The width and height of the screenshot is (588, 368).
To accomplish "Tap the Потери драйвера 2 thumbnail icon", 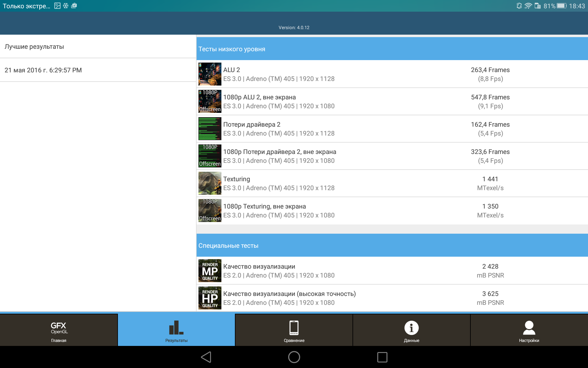I will click(210, 129).
